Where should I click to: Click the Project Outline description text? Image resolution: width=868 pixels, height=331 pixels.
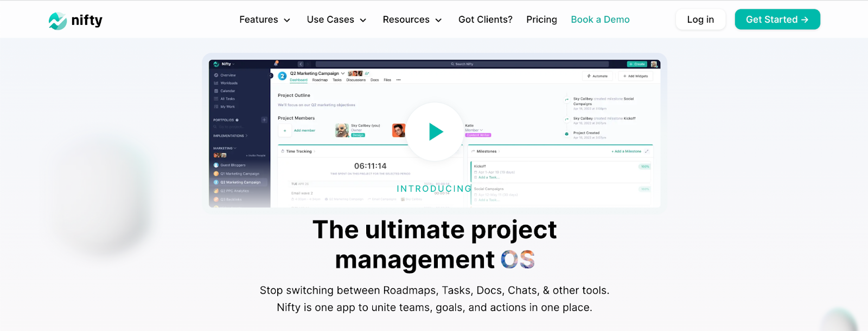pyautogui.click(x=316, y=105)
